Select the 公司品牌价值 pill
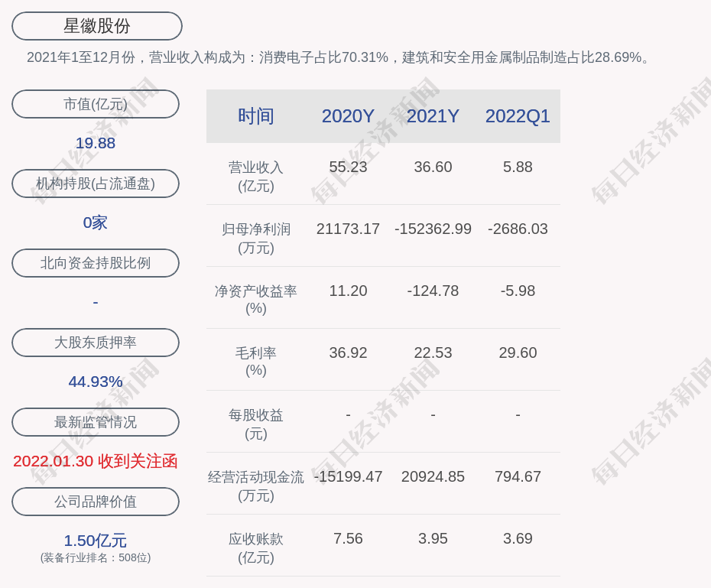 96,502
